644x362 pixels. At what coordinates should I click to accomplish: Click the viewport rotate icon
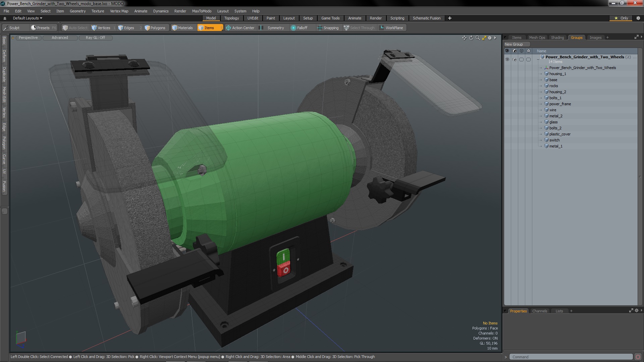(471, 38)
